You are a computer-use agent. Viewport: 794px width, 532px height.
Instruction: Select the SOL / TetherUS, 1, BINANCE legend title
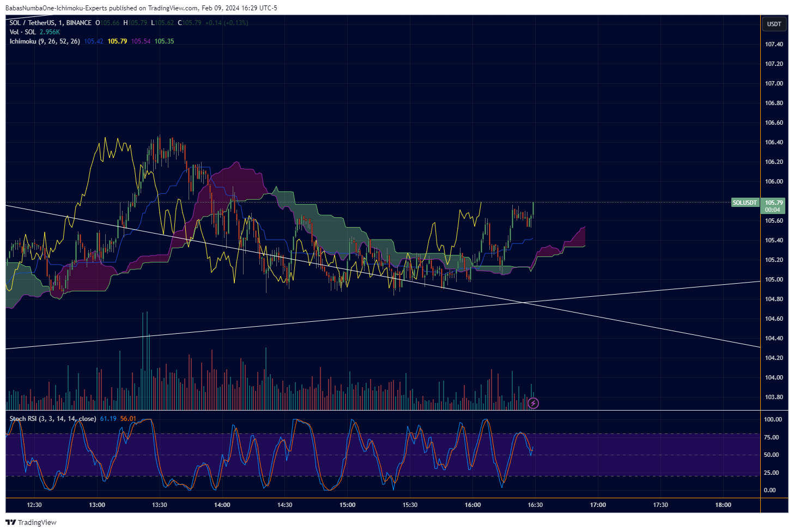coord(51,23)
